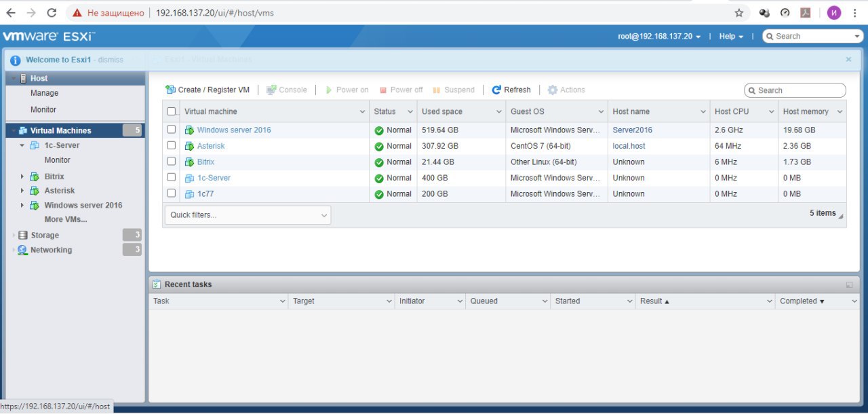Click the 1c-Server VM icon in table
The height and width of the screenshot is (416, 868).
(x=190, y=178)
